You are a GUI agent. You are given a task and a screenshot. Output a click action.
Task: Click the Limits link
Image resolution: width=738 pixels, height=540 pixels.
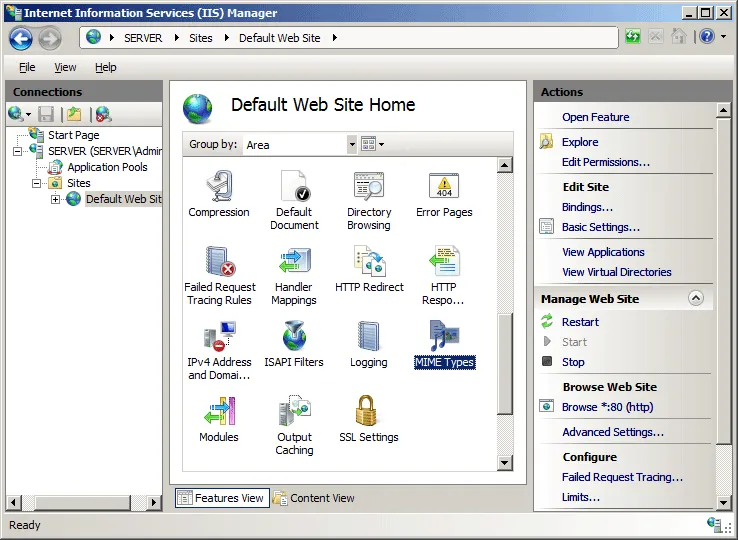pos(581,497)
